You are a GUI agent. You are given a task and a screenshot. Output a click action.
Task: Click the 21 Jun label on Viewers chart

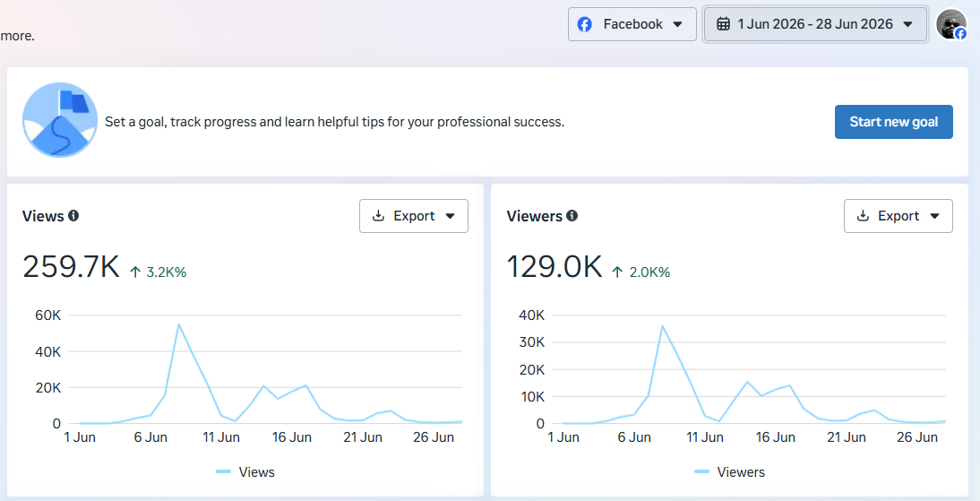[x=847, y=437]
